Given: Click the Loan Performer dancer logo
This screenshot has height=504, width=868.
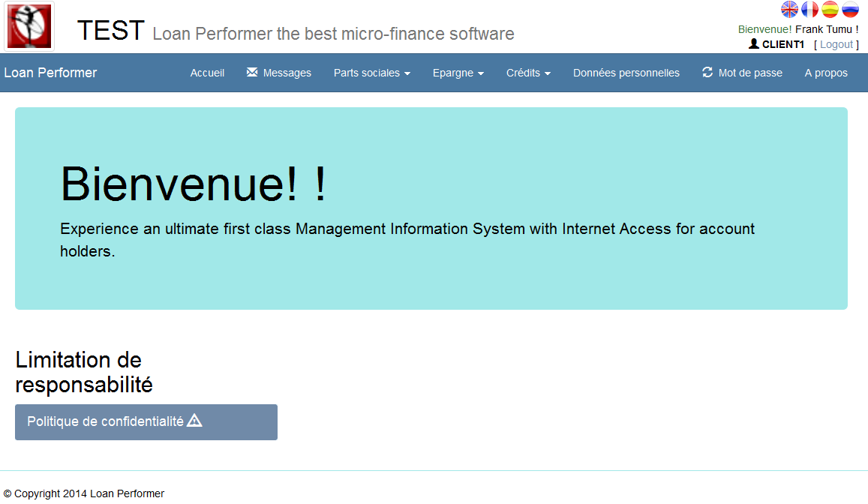Looking at the screenshot, I should tap(29, 26).
